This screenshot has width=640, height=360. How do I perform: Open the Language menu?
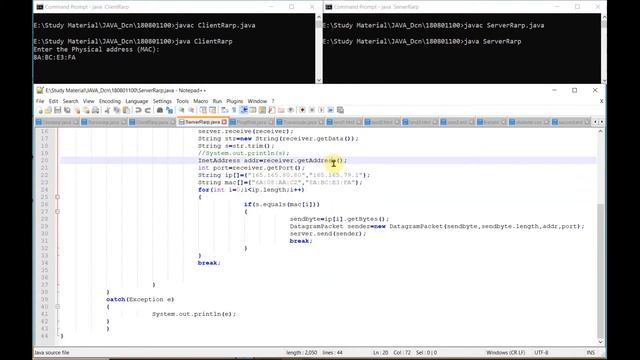(137, 101)
